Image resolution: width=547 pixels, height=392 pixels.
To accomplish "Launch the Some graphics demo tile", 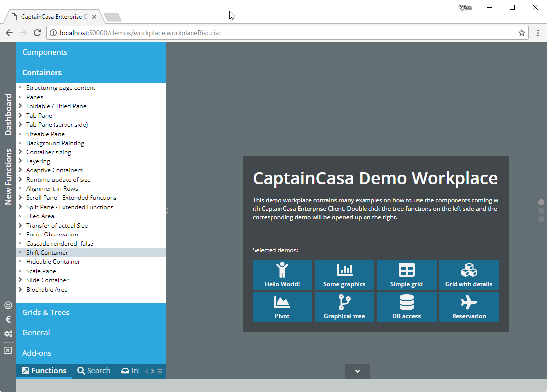I will coord(344,275).
